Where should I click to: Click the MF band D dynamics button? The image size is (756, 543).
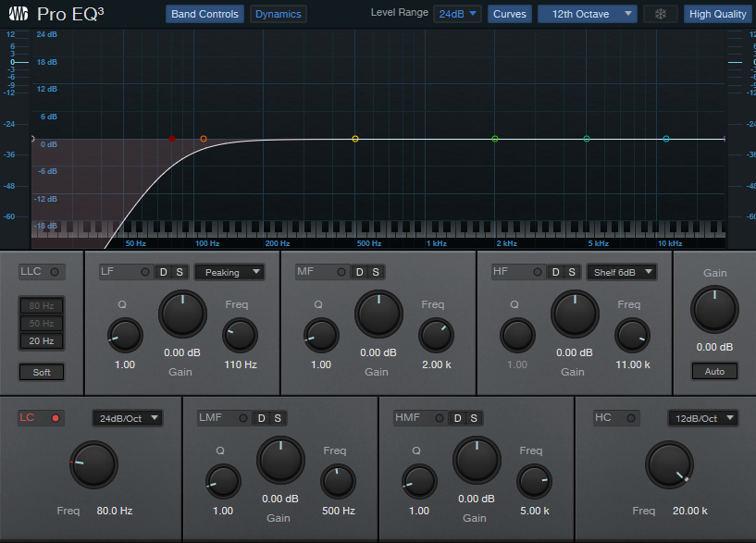click(x=360, y=272)
